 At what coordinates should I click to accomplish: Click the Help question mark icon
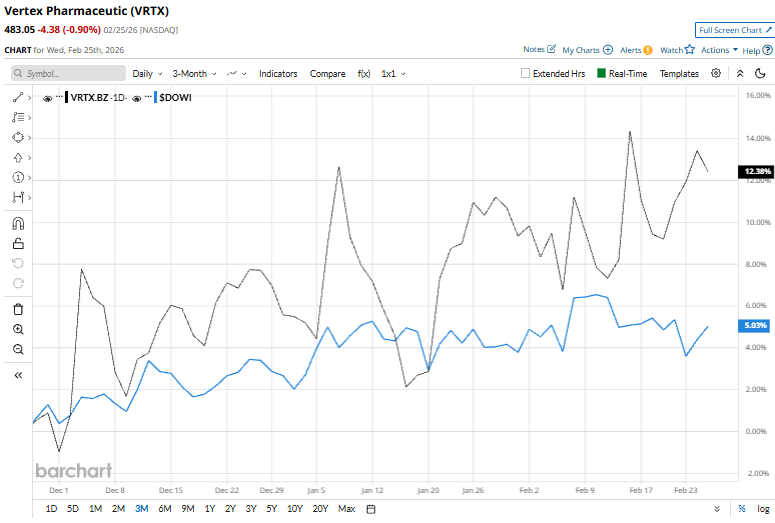(x=767, y=50)
